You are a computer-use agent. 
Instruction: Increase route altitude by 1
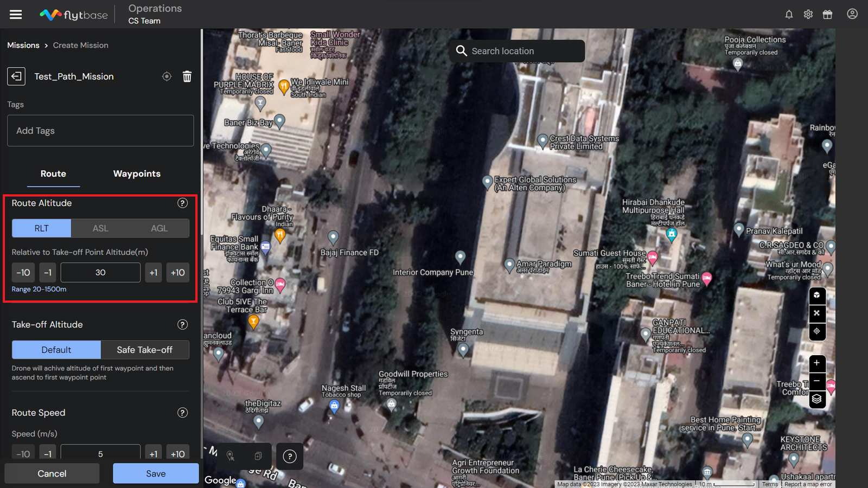[154, 273]
